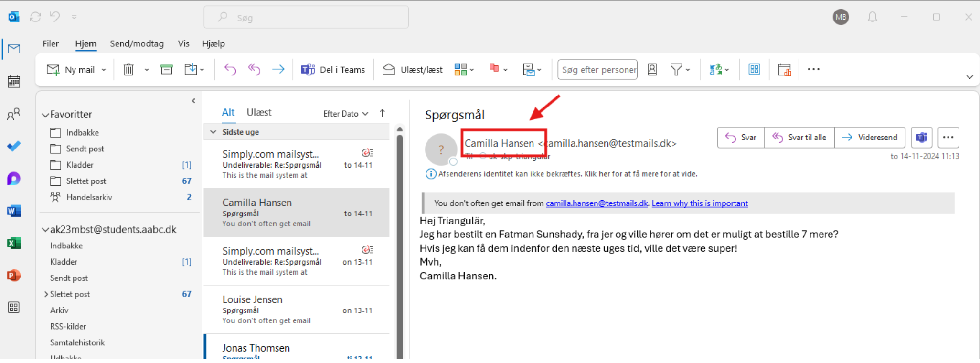Click the Søg efter personer field

coord(598,70)
